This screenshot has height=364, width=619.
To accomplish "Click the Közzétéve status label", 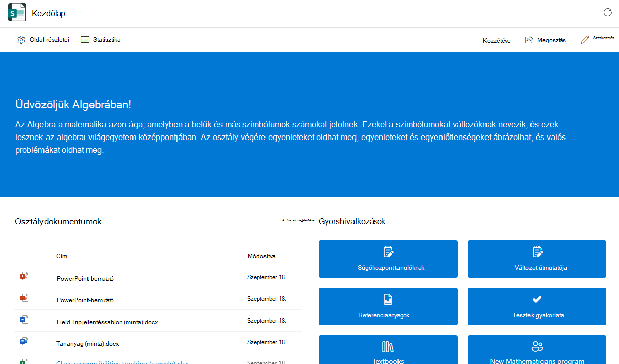I will (x=497, y=41).
